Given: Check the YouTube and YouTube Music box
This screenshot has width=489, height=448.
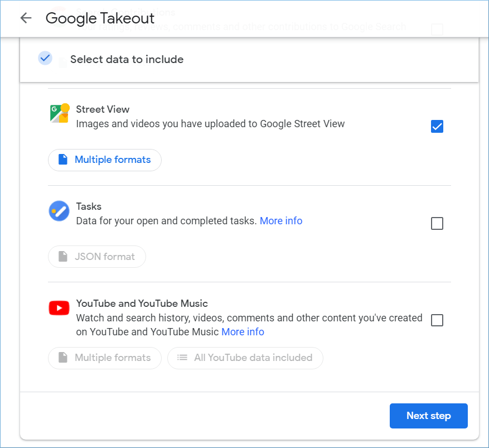Looking at the screenshot, I should click(x=437, y=320).
